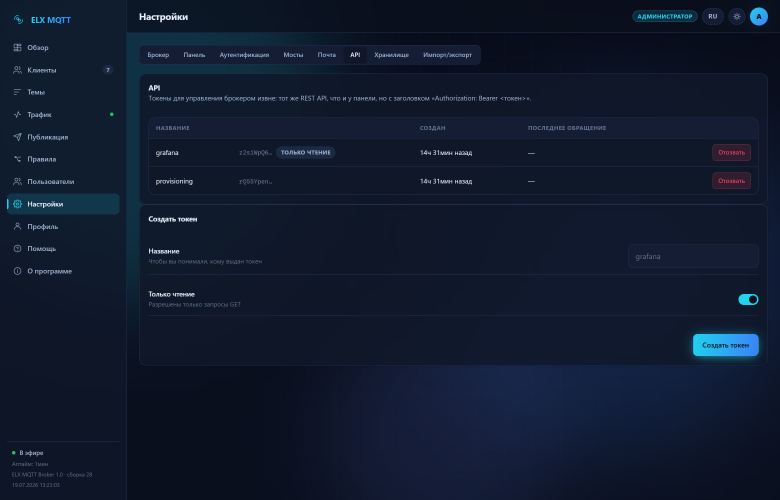Go to Темы in the sidebar
The image size is (780, 500).
coord(63,92)
